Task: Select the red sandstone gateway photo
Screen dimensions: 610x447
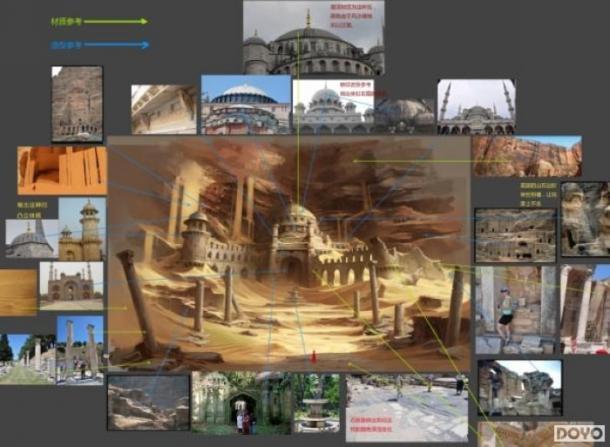Action: (72, 286)
